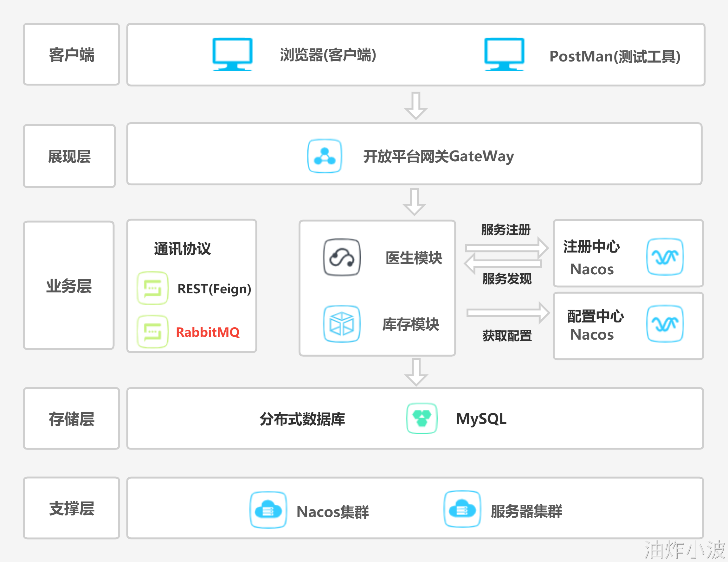Select the 医生模块 doctor module icon

[x=342, y=257]
